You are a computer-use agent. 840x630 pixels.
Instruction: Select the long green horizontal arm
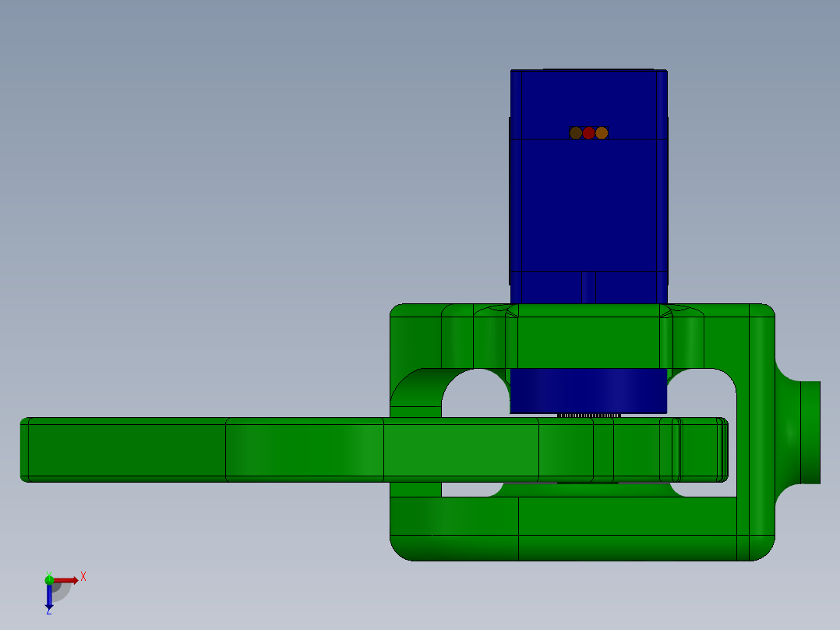pos(374,450)
